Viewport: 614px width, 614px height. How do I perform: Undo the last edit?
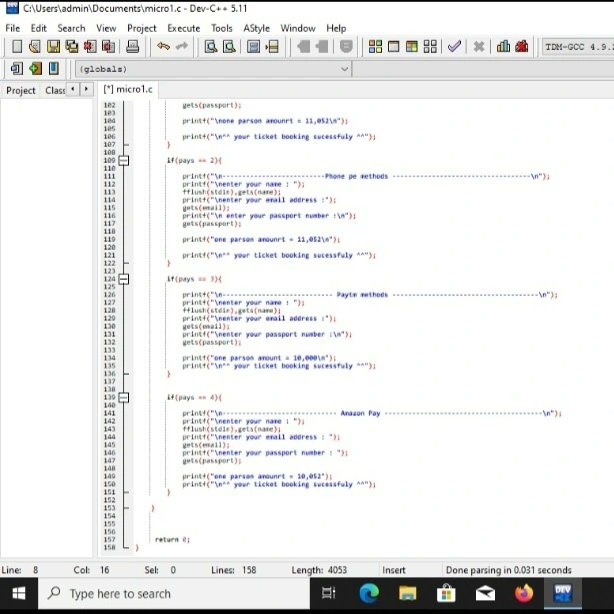163,46
